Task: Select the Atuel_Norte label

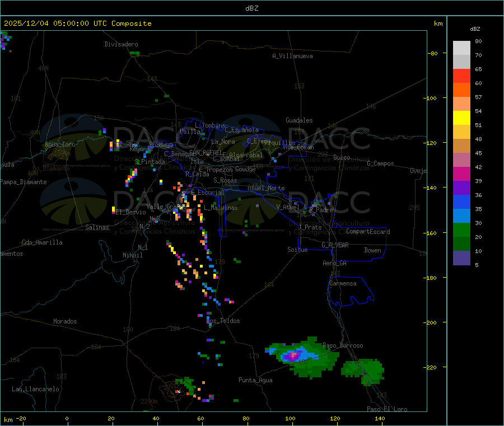Action: [x=266, y=188]
